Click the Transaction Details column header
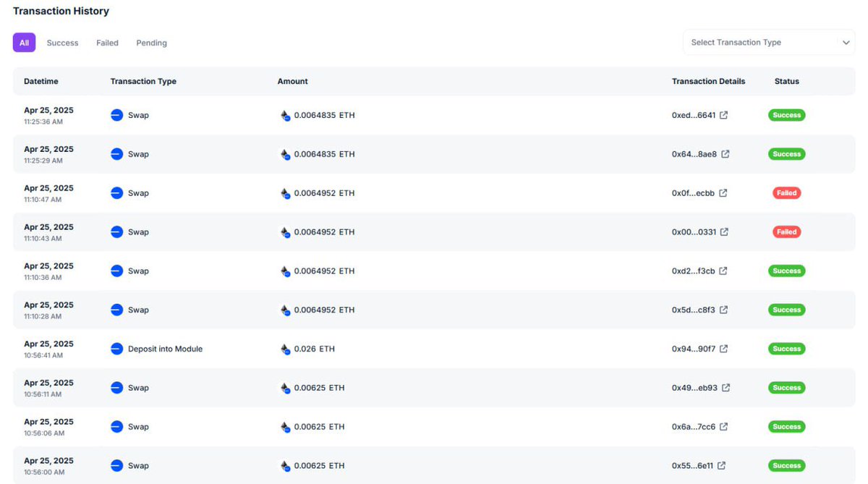Image resolution: width=868 pixels, height=484 pixels. [x=708, y=81]
